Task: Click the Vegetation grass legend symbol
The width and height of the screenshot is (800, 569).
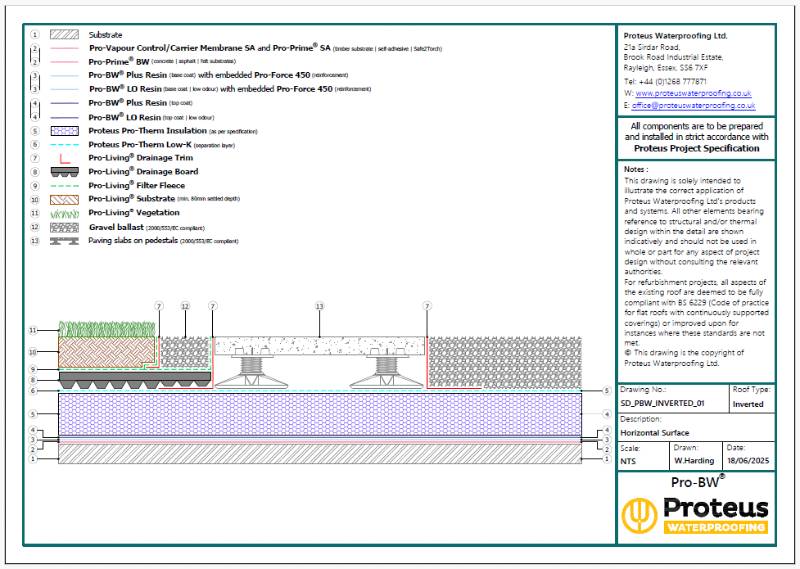Action: pyautogui.click(x=64, y=213)
